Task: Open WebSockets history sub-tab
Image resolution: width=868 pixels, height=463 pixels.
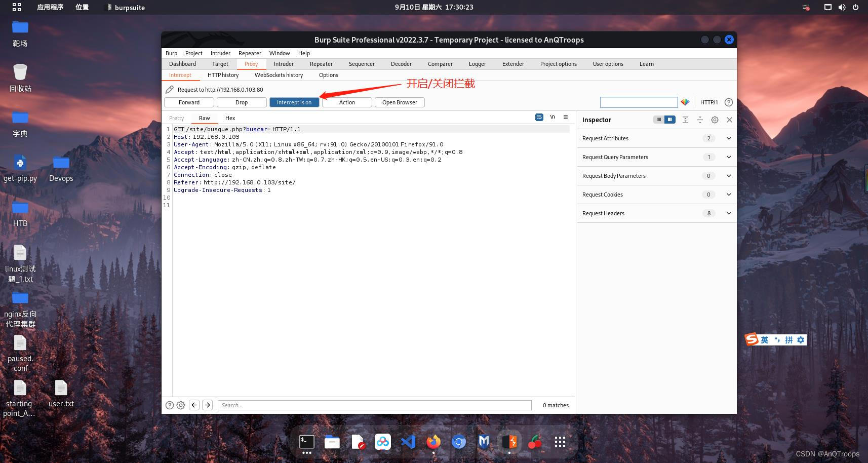Action: pyautogui.click(x=279, y=75)
